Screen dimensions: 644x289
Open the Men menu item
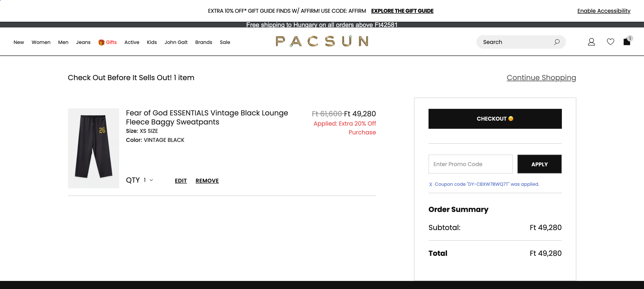point(63,42)
